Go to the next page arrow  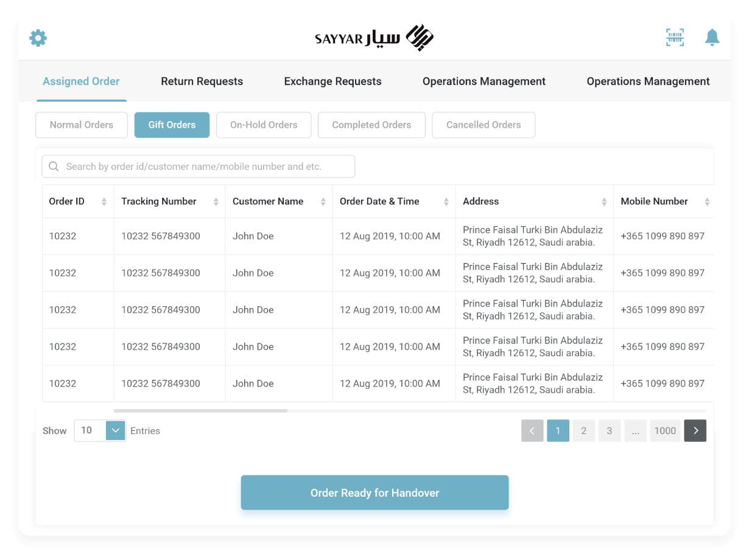(695, 430)
